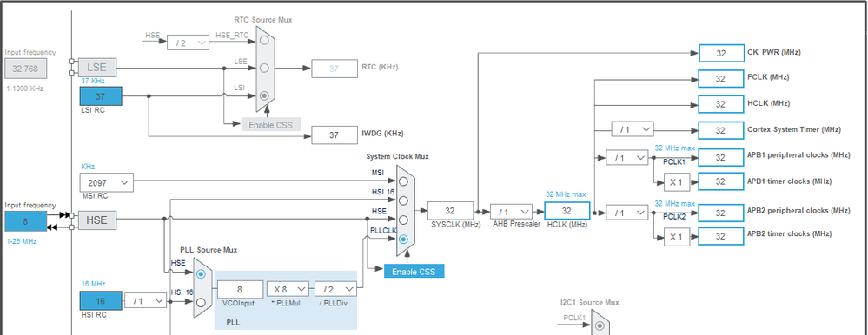Open the PLLMul X 8 dropdown
Screen dimensions: 868x335
[x=288, y=289]
